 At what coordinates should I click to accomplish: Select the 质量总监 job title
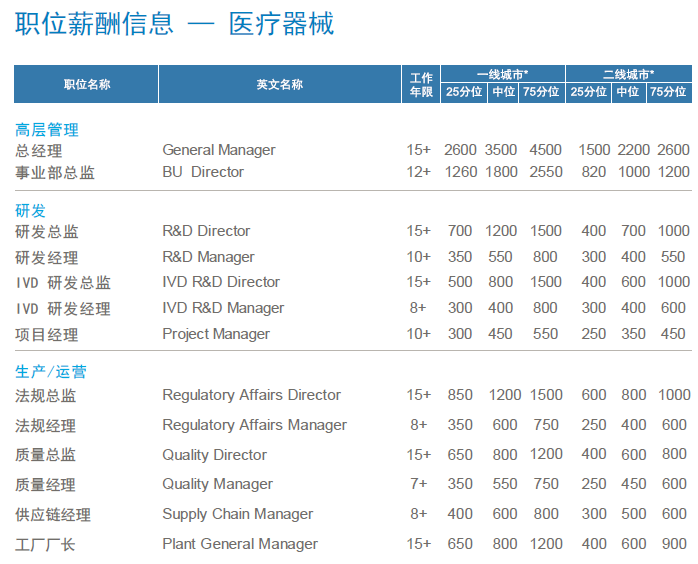point(47,455)
